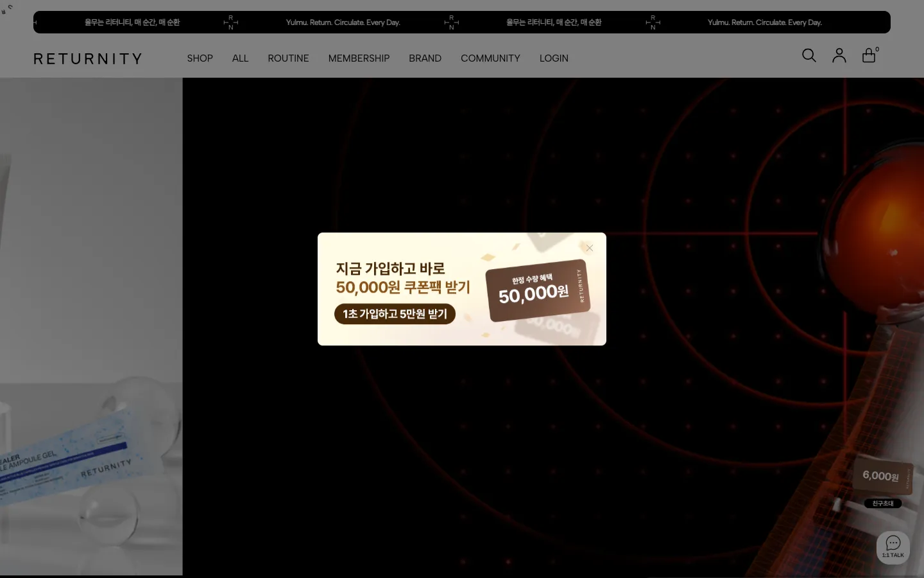This screenshot has height=578, width=924.
Task: Open the SHOP menu
Action: 200,58
